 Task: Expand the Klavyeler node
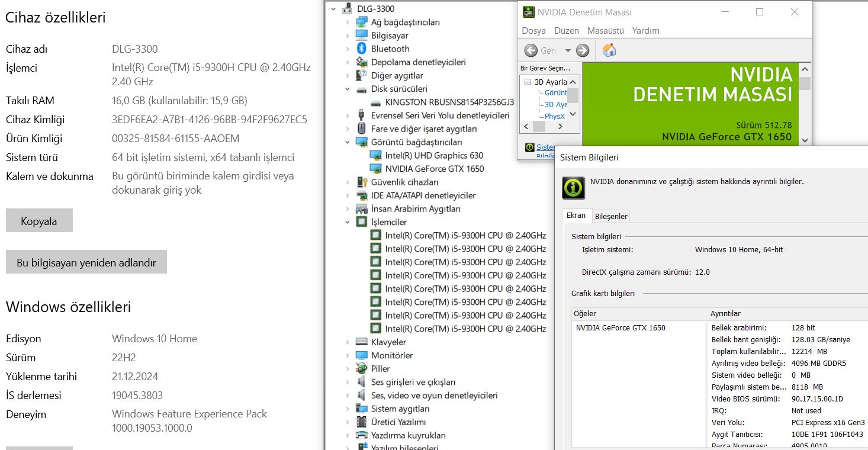[x=348, y=342]
